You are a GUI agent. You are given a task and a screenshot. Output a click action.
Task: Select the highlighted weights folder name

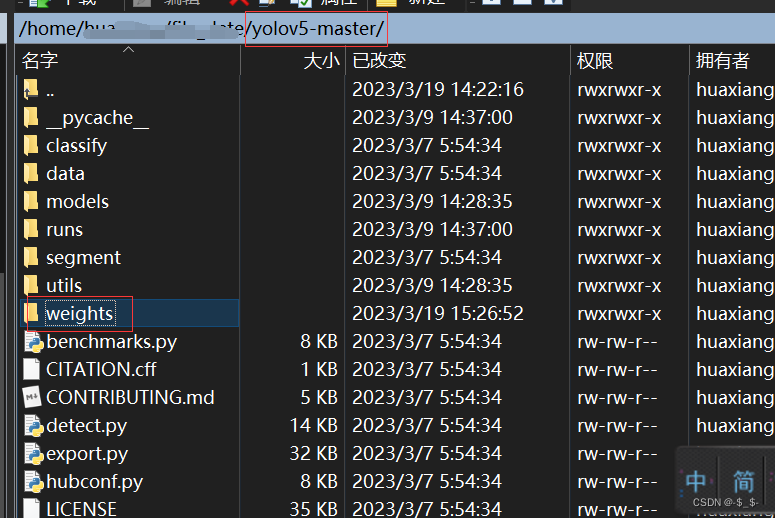pos(80,314)
